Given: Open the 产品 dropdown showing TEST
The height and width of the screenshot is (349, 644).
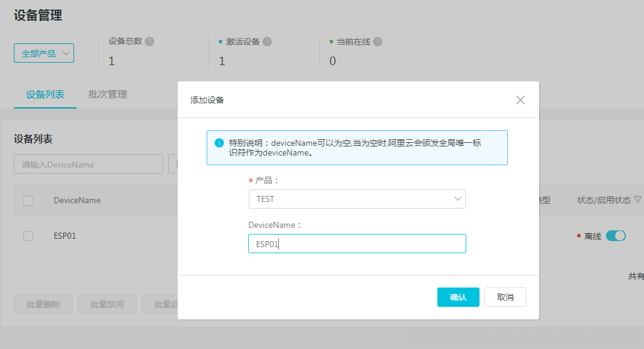Looking at the screenshot, I should (x=357, y=198).
